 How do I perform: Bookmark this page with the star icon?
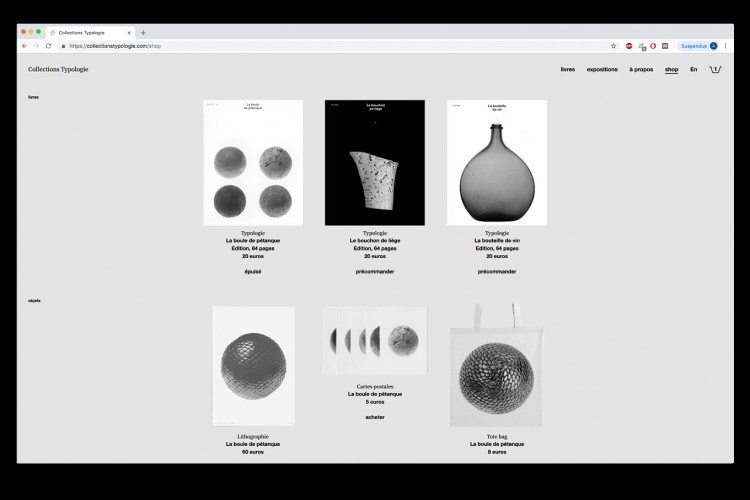pyautogui.click(x=614, y=46)
